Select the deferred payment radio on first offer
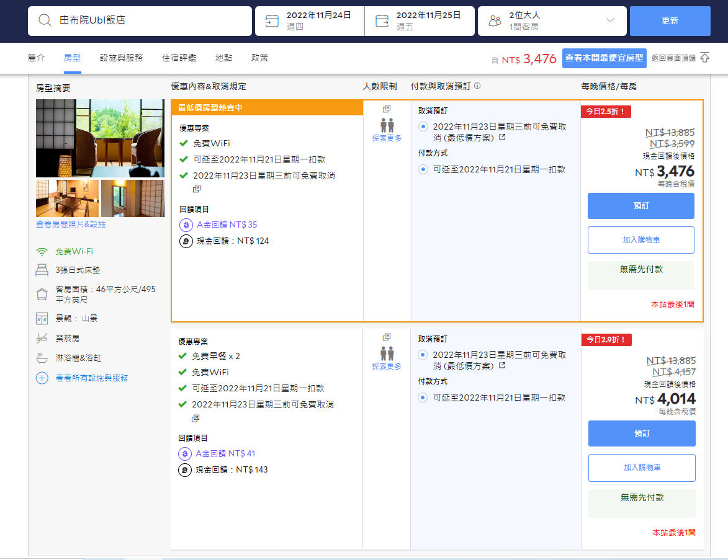 point(423,169)
